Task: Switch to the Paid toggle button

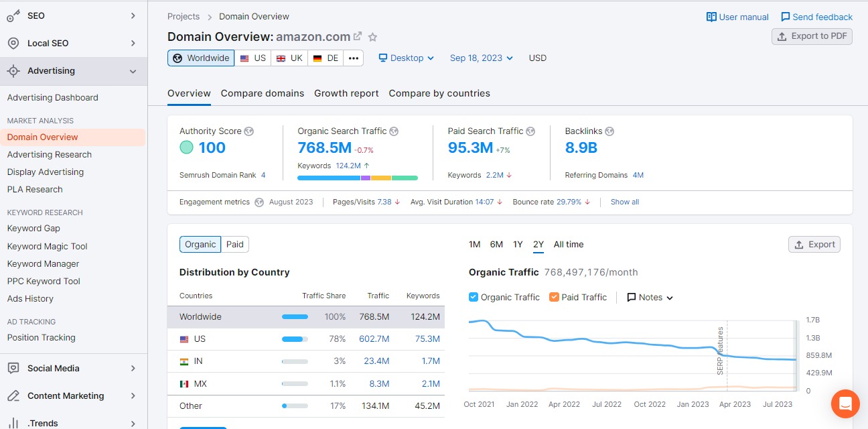Action: [235, 245]
